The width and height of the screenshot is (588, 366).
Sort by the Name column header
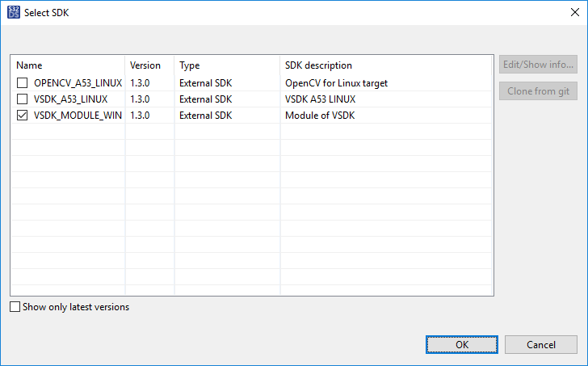(68, 65)
